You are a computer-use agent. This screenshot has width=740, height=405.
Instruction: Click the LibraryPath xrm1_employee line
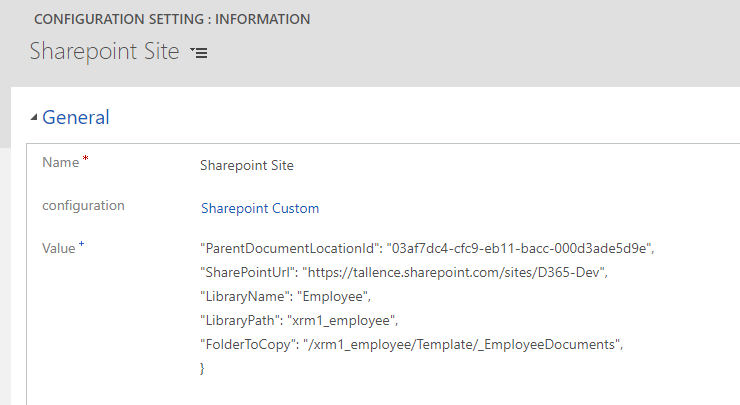tap(299, 321)
